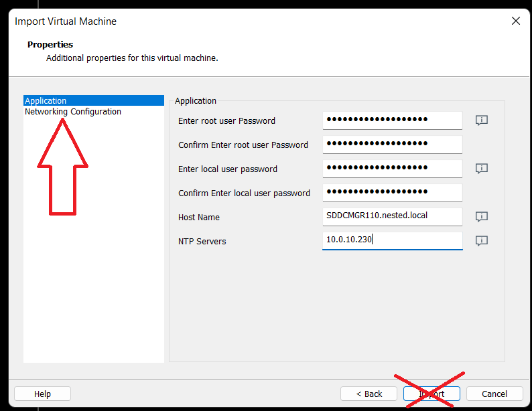The image size is (532, 411).
Task: Click the Host Name info icon
Action: (481, 217)
